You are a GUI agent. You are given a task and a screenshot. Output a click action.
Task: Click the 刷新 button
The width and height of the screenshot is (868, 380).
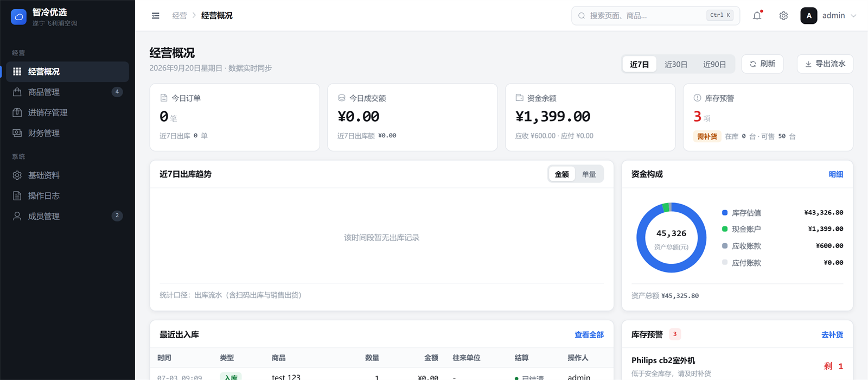click(762, 64)
